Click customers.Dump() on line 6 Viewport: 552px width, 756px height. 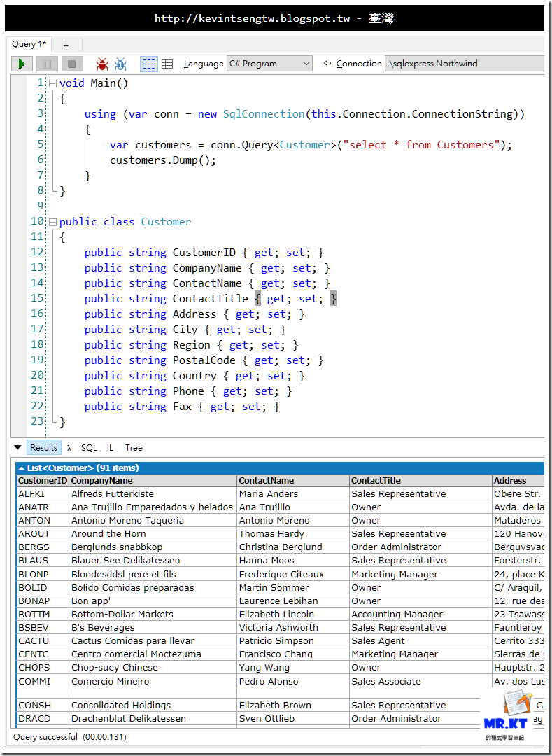(163, 160)
